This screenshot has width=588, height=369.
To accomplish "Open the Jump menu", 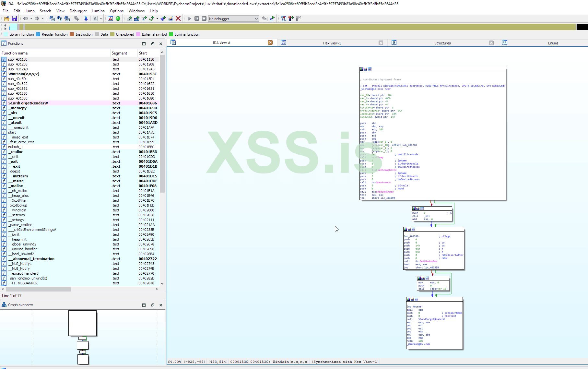I will (x=30, y=11).
